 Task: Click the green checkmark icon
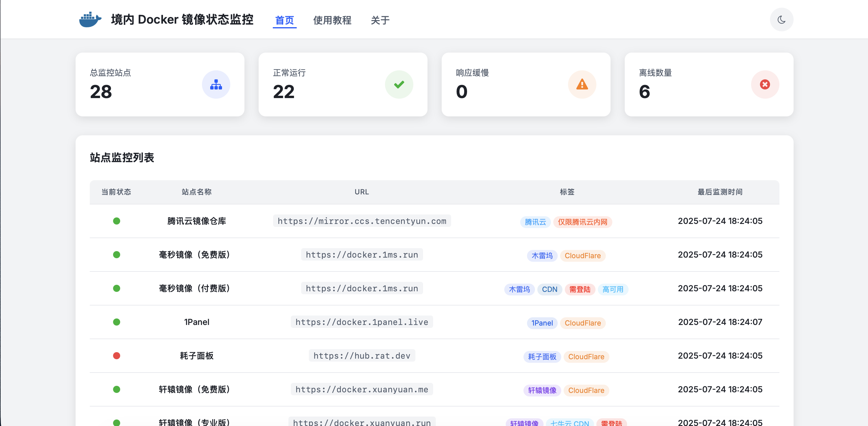click(x=399, y=84)
